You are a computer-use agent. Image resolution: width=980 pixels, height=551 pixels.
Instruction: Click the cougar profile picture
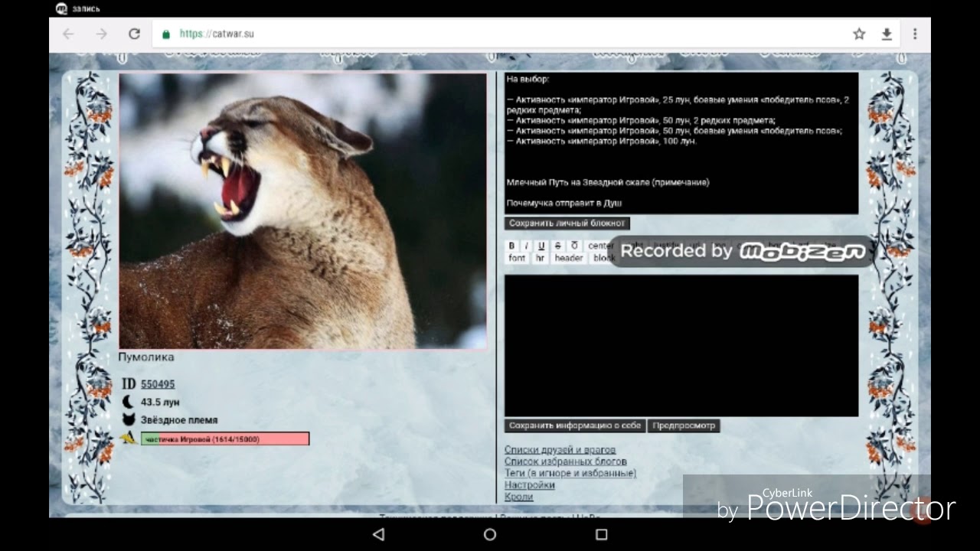coord(302,211)
